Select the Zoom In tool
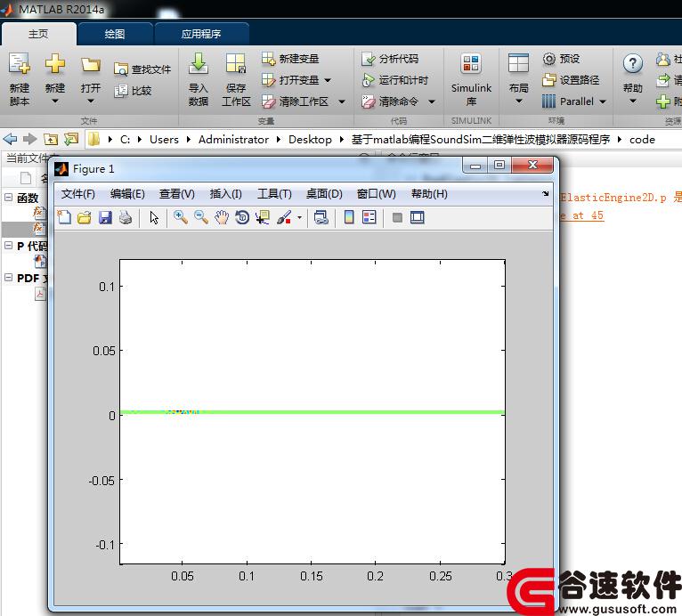The image size is (682, 616). click(181, 217)
